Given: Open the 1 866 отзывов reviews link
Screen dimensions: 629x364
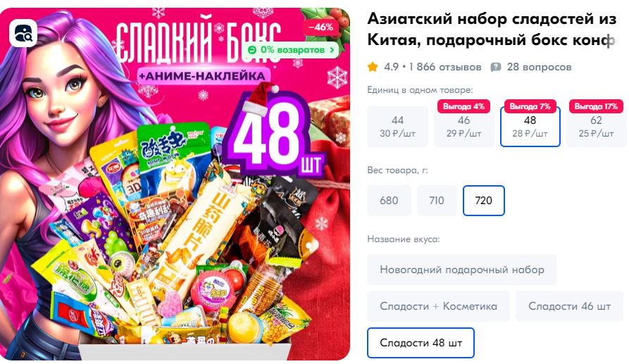Looking at the screenshot, I should pyautogui.click(x=445, y=67).
